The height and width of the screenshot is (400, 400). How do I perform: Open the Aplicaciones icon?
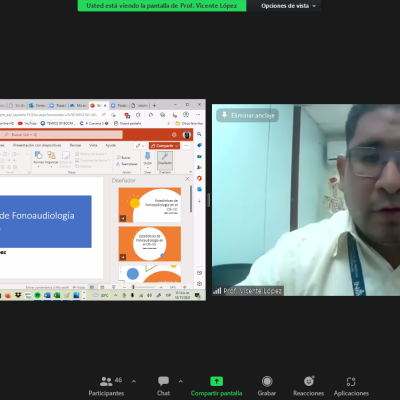coord(351,381)
